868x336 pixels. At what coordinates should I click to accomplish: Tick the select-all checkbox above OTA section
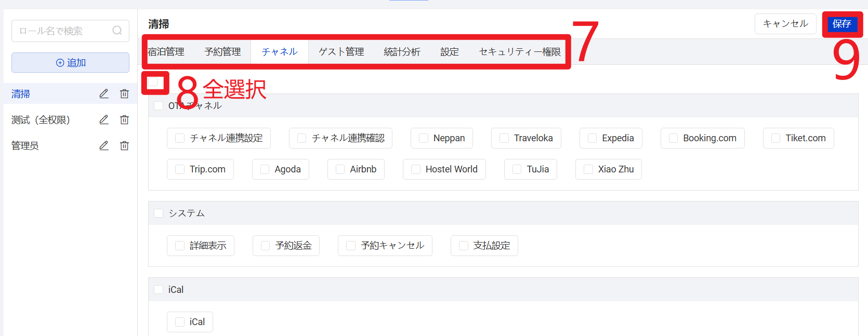click(153, 82)
